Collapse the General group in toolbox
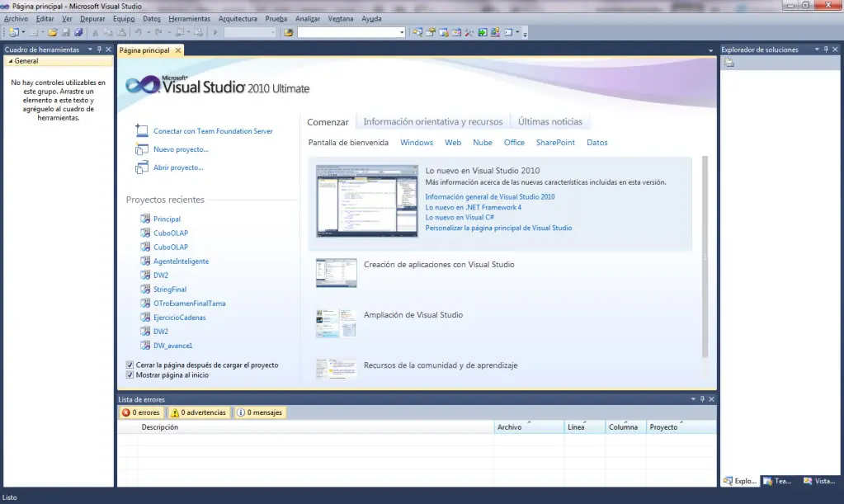 10,61
